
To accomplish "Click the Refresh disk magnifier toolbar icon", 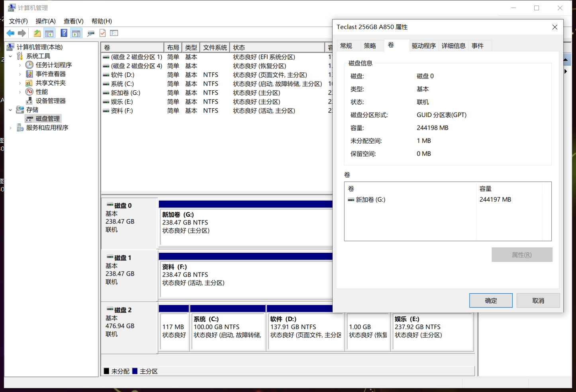I will pos(91,33).
